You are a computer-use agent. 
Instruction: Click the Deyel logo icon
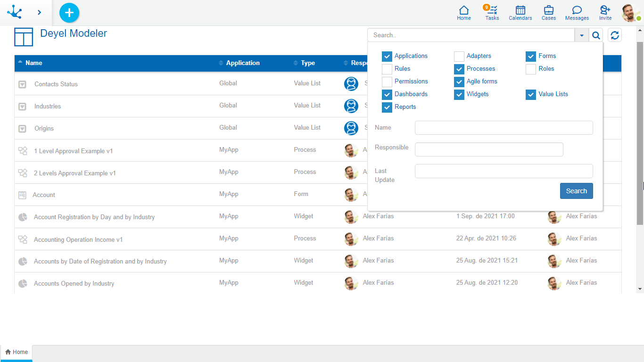(x=15, y=12)
